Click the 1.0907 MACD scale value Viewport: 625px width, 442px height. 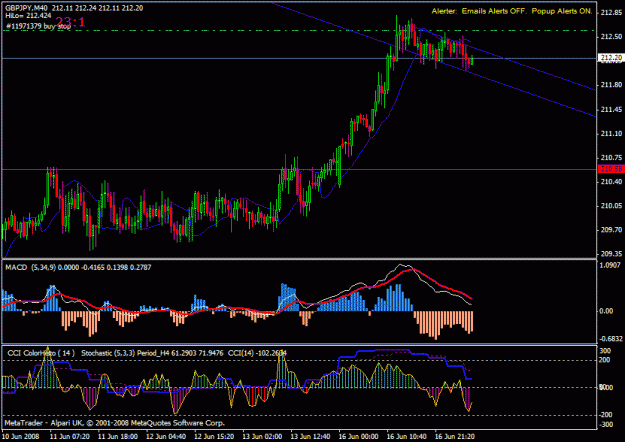(611, 265)
